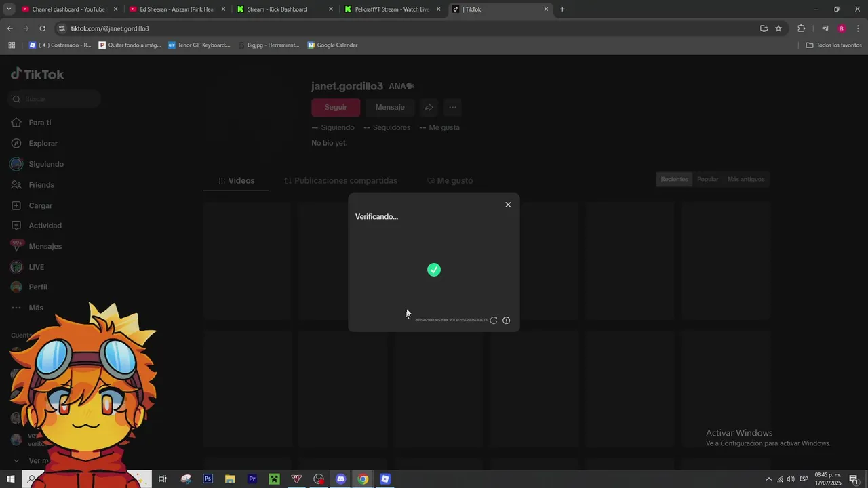Image resolution: width=868 pixels, height=488 pixels.
Task: Open volume control in system tray
Action: 791,479
